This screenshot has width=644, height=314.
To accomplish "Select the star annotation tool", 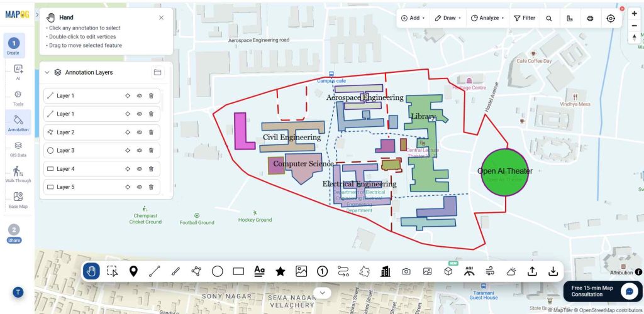I will pos(280,271).
